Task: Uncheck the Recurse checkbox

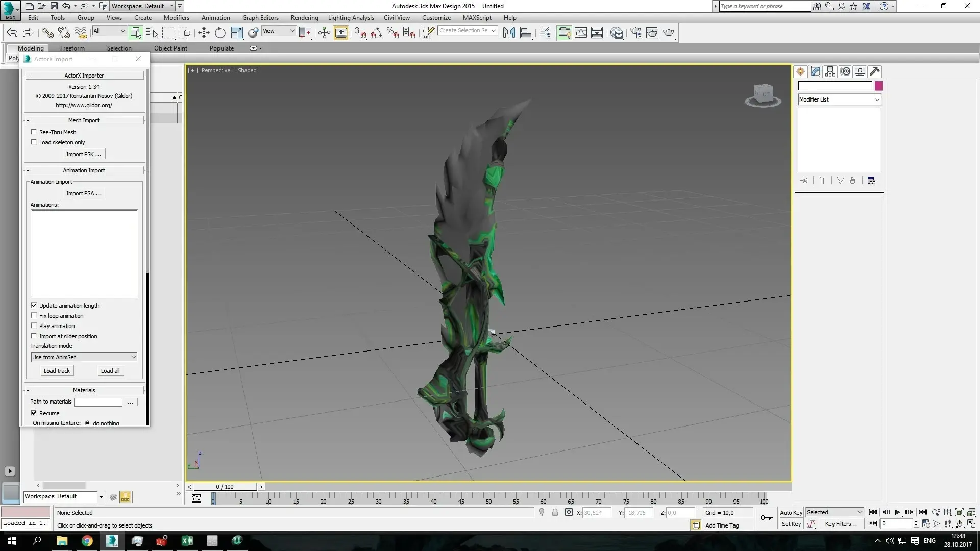Action: [34, 413]
